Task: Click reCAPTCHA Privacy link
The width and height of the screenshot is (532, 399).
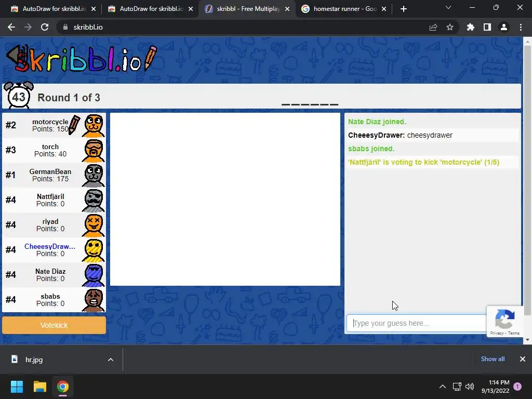Action: (x=497, y=333)
